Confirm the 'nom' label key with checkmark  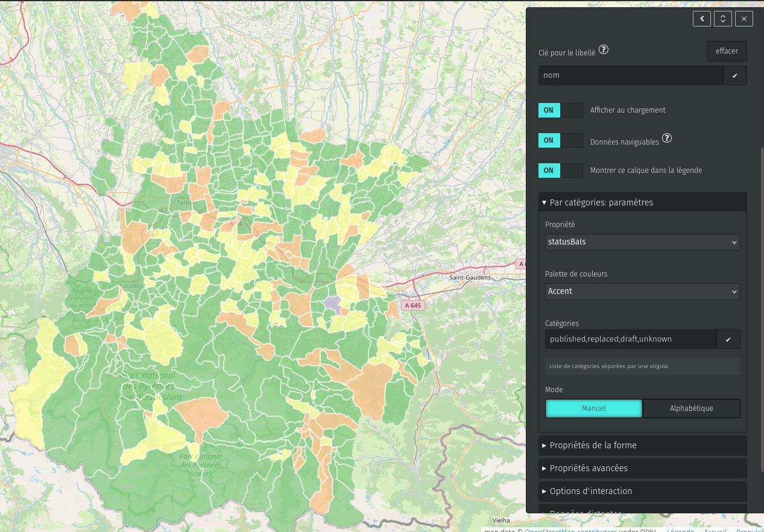coord(734,75)
